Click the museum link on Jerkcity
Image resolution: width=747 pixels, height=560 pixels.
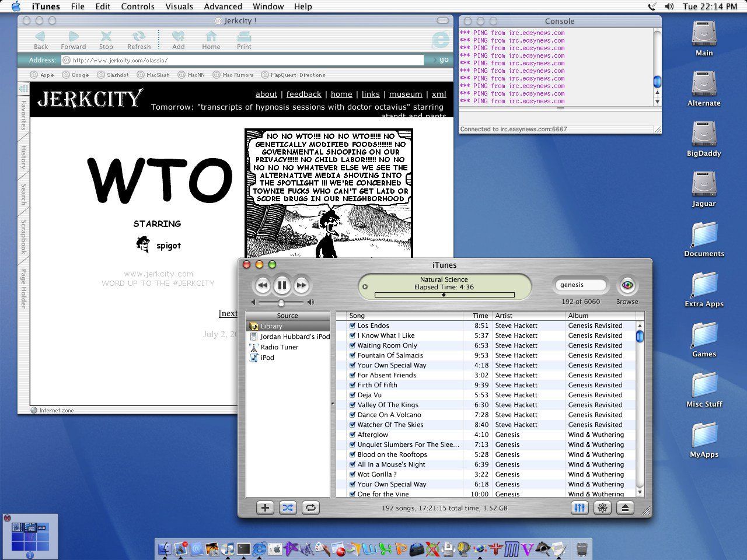(406, 94)
